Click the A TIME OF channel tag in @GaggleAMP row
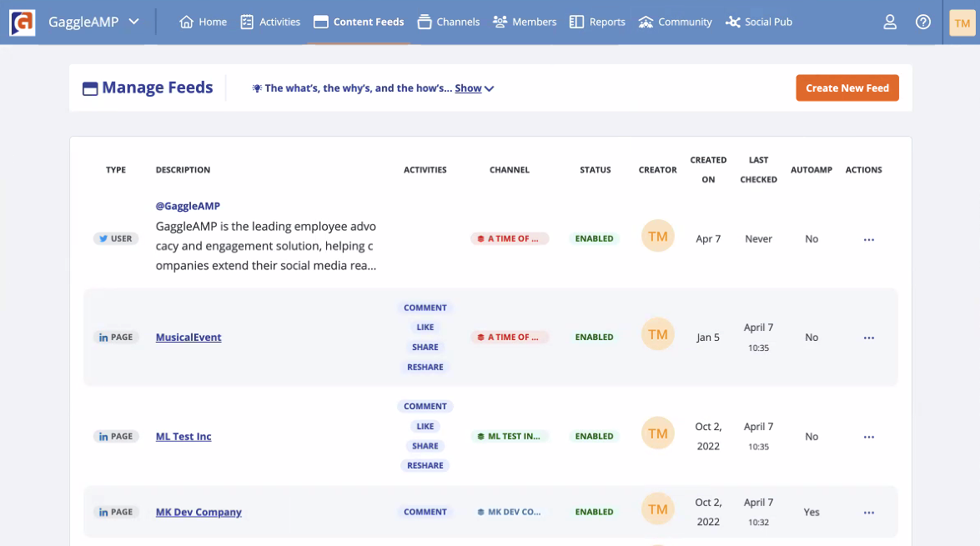This screenshot has width=980, height=546. click(510, 238)
